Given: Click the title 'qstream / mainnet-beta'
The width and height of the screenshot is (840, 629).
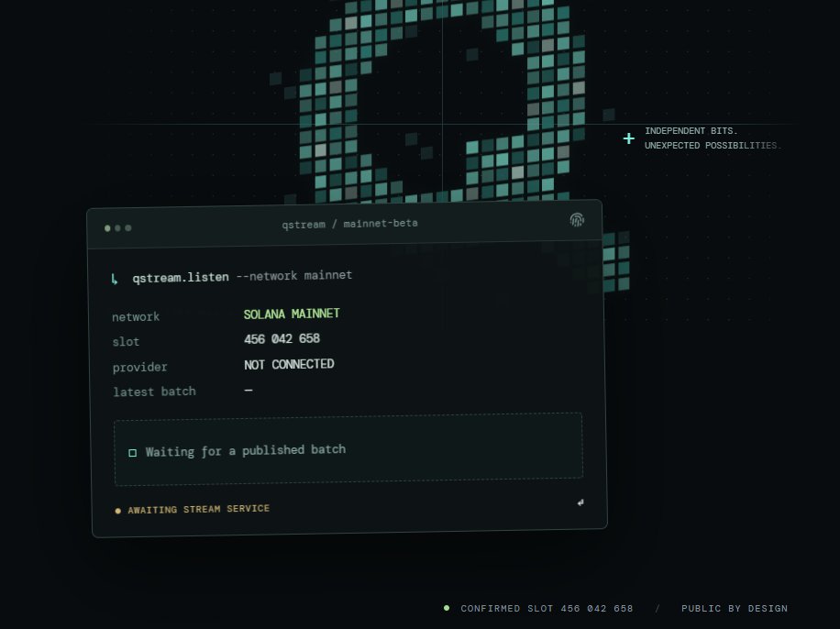Looking at the screenshot, I should pyautogui.click(x=349, y=224).
